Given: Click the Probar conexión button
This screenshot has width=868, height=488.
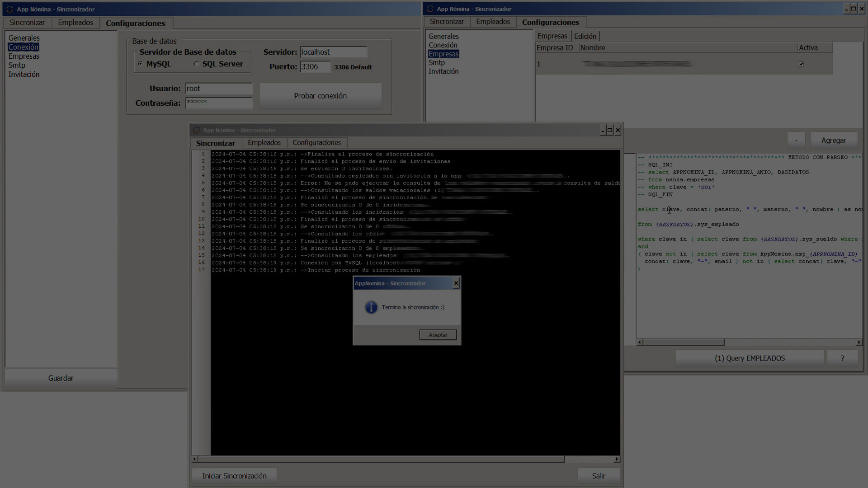Looking at the screenshot, I should pos(320,96).
